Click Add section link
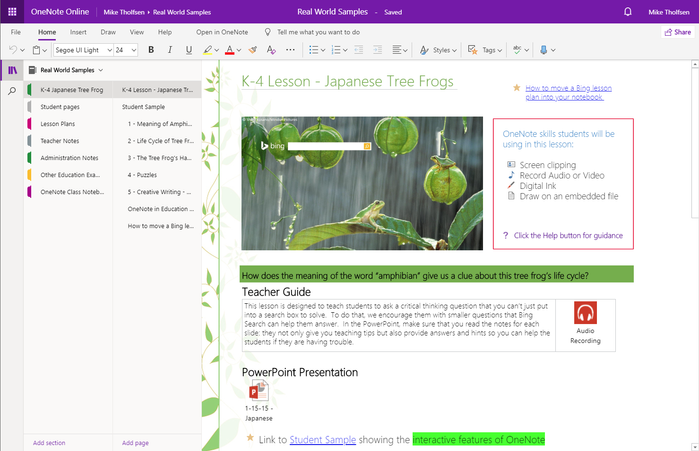This screenshot has width=699, height=451. click(49, 443)
